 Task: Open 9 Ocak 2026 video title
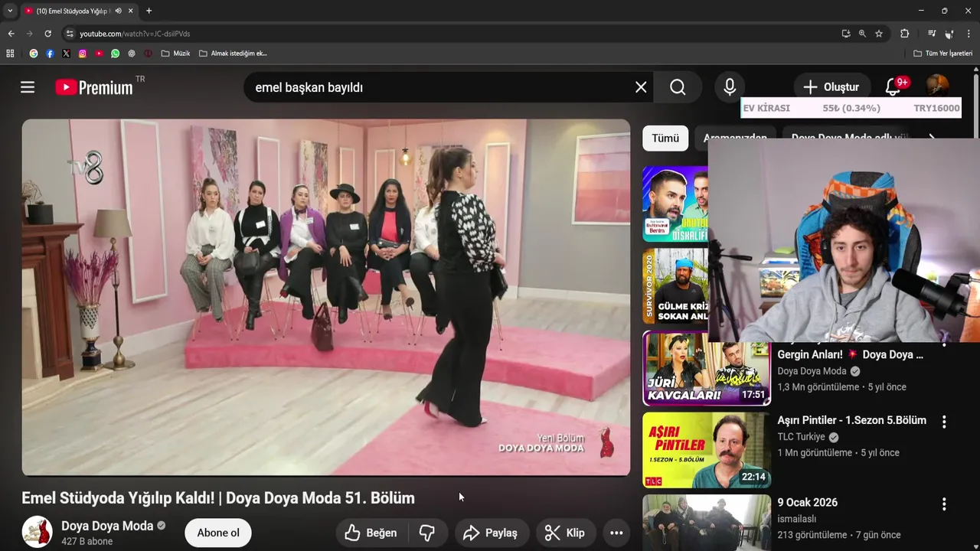[807, 503]
